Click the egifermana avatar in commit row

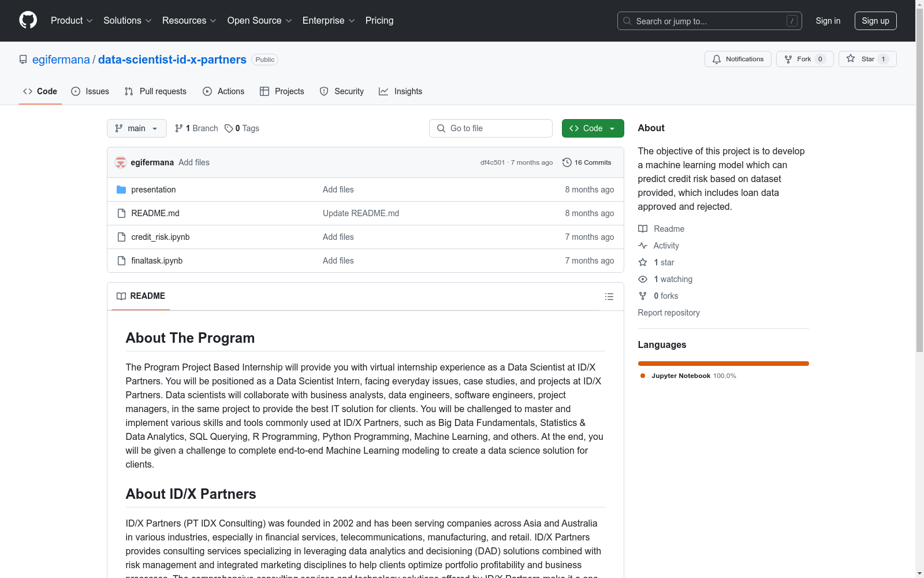click(x=121, y=162)
